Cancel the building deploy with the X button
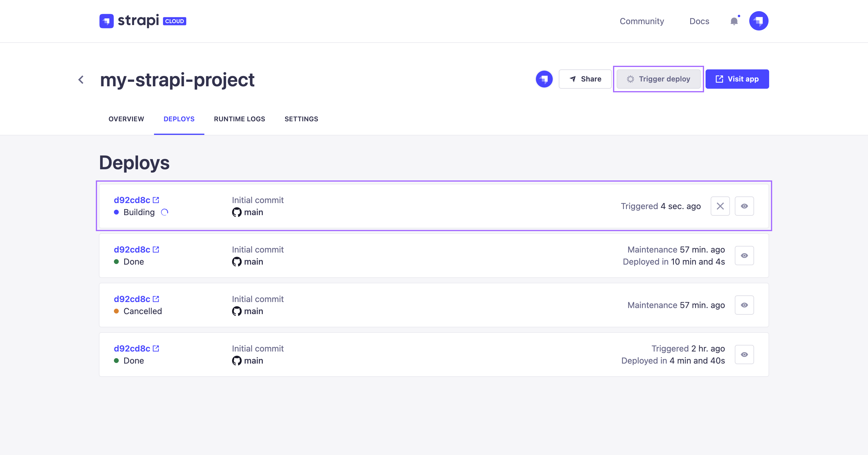This screenshot has height=455, width=868. [x=720, y=206]
